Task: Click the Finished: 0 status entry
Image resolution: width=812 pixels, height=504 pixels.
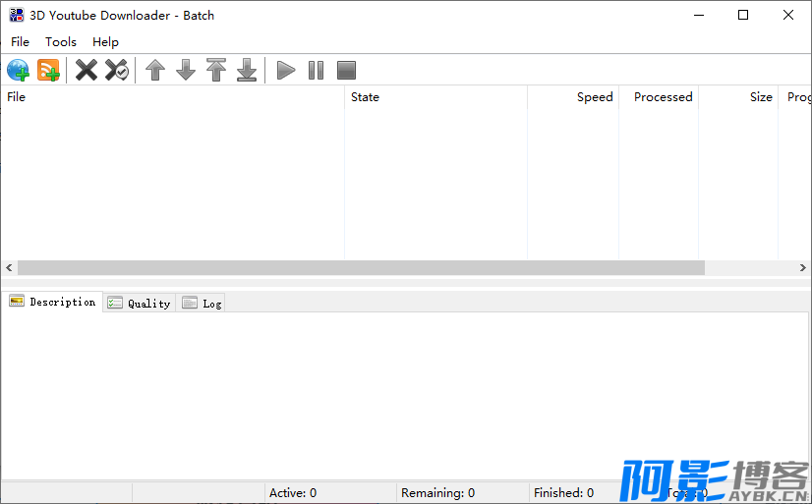Action: click(564, 492)
